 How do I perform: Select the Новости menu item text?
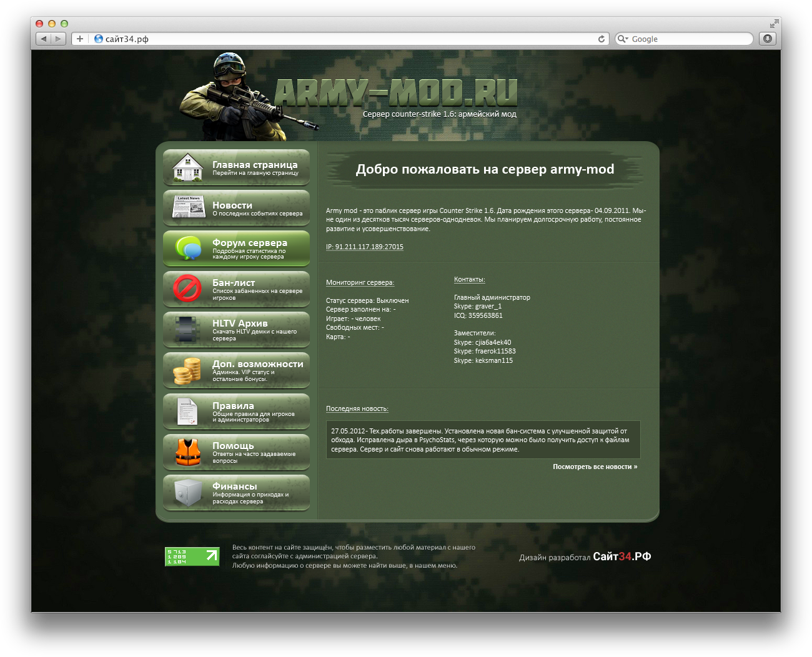232,205
